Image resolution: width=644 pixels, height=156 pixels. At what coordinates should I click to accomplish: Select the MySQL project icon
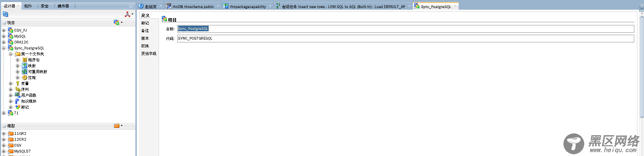(11, 36)
